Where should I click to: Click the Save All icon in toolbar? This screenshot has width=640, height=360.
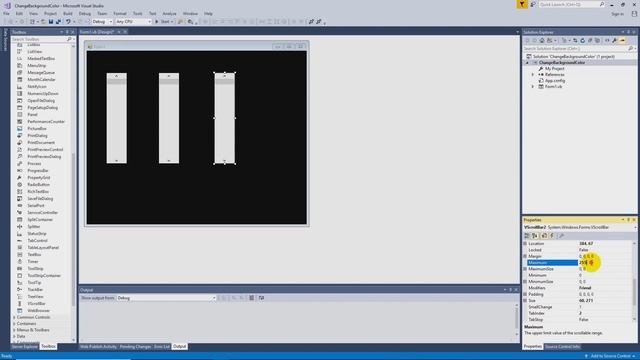pos(58,22)
